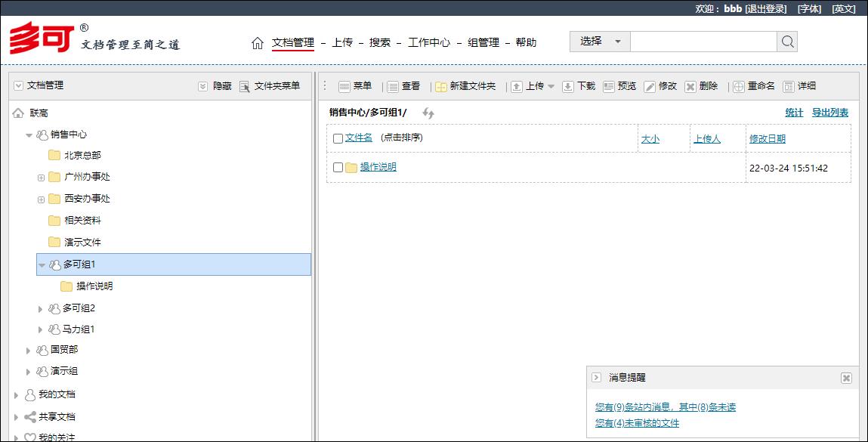Select the 下载 download icon
The width and height of the screenshot is (868, 442).
pos(567,85)
